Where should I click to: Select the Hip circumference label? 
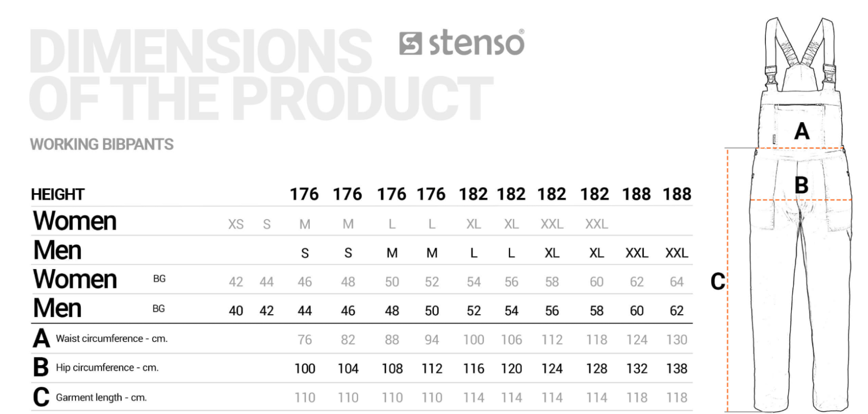[x=107, y=367]
